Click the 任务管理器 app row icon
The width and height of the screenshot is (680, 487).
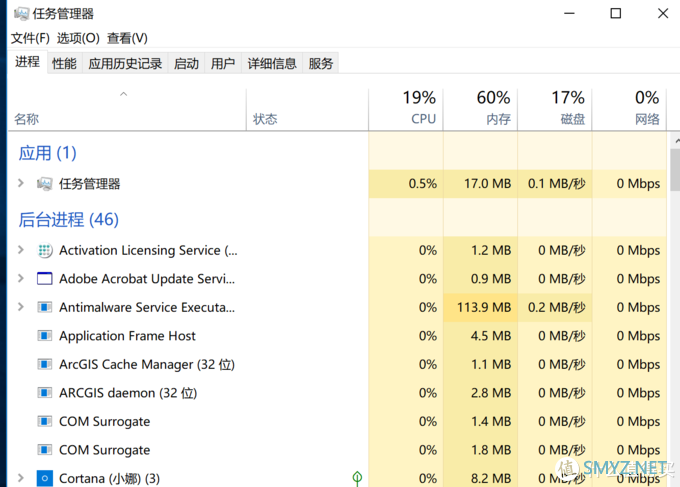click(x=45, y=184)
